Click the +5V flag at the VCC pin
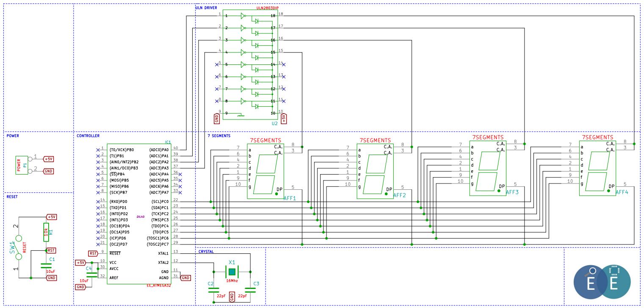This screenshot has width=644, height=308. (x=80, y=263)
